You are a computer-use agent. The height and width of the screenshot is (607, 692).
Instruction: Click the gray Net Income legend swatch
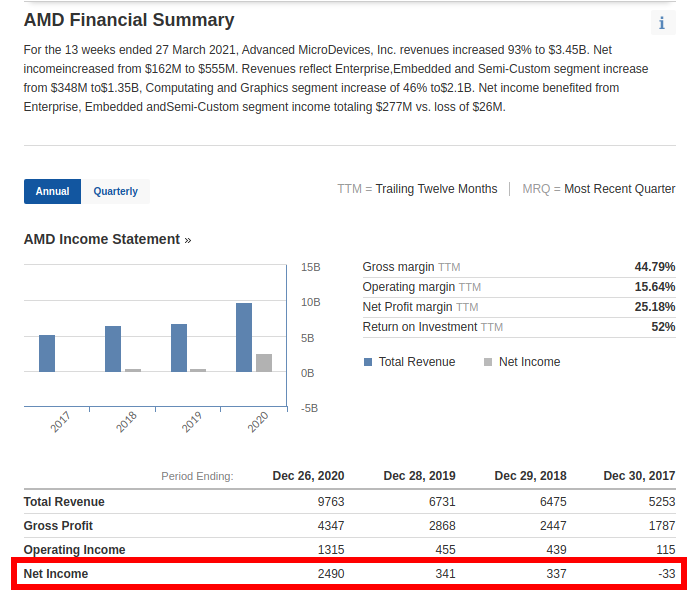coord(488,362)
